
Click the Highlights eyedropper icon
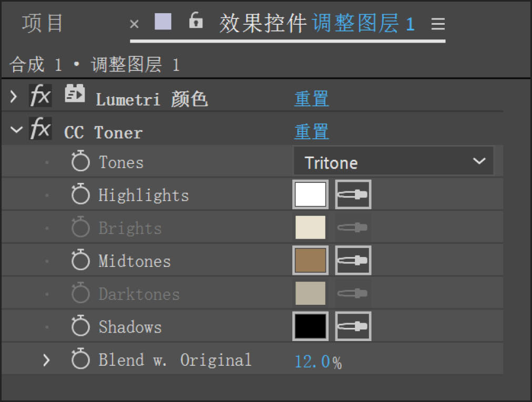tap(353, 195)
